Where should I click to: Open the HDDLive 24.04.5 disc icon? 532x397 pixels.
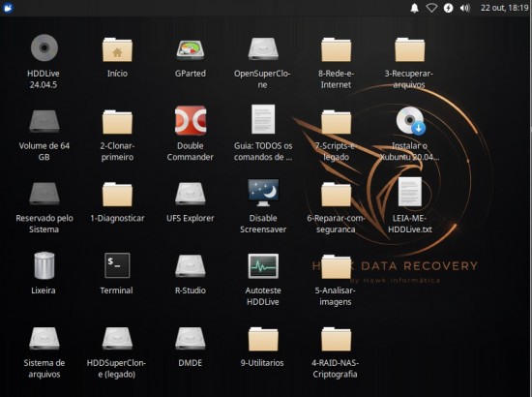tap(44, 47)
